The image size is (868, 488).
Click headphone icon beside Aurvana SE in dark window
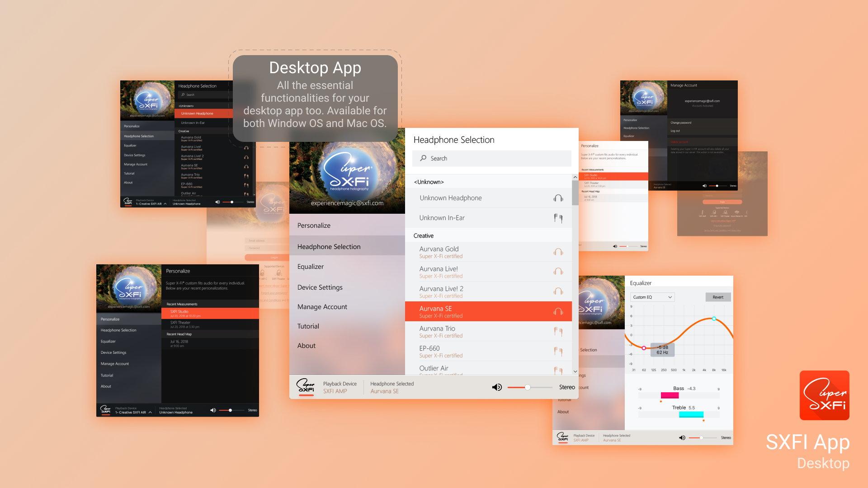[x=246, y=167]
